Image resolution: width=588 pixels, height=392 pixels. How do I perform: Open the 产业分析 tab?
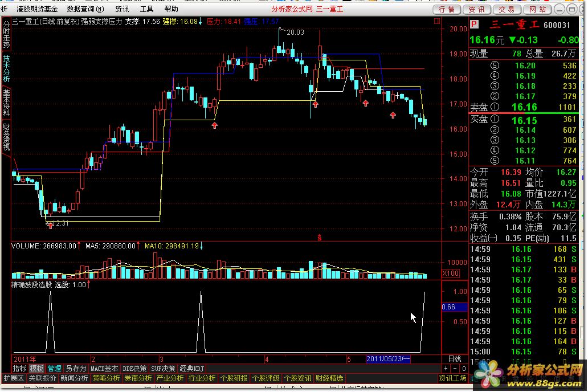point(170,378)
